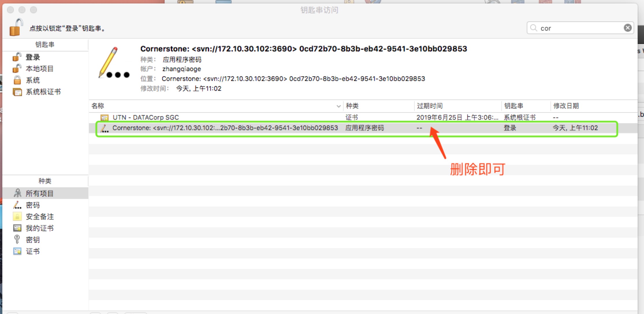Select the 系统根证书 keychain
644x314 pixels.
click(45, 92)
